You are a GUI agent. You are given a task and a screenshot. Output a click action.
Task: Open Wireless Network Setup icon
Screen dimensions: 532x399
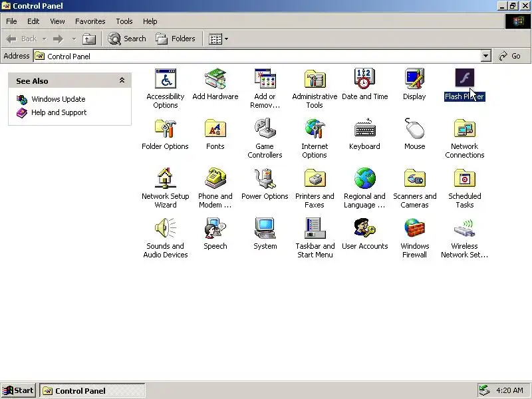(464, 228)
